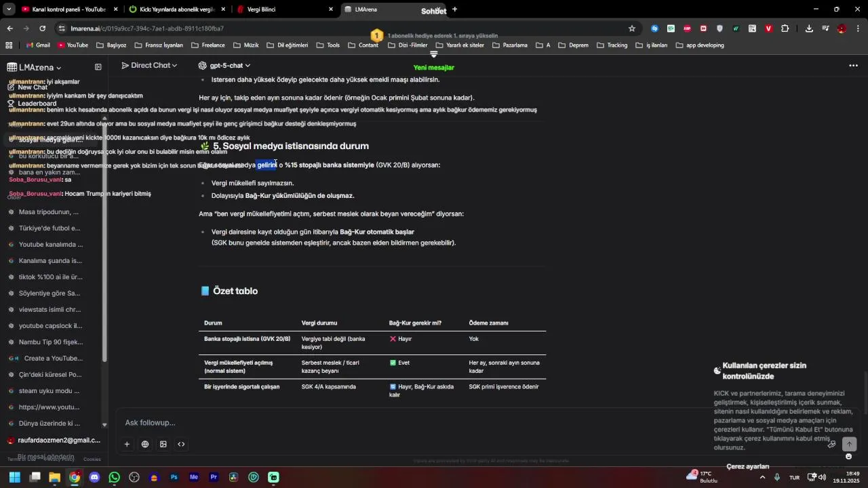
Task: Open the Freelance bookmark folder
Action: coord(208,45)
